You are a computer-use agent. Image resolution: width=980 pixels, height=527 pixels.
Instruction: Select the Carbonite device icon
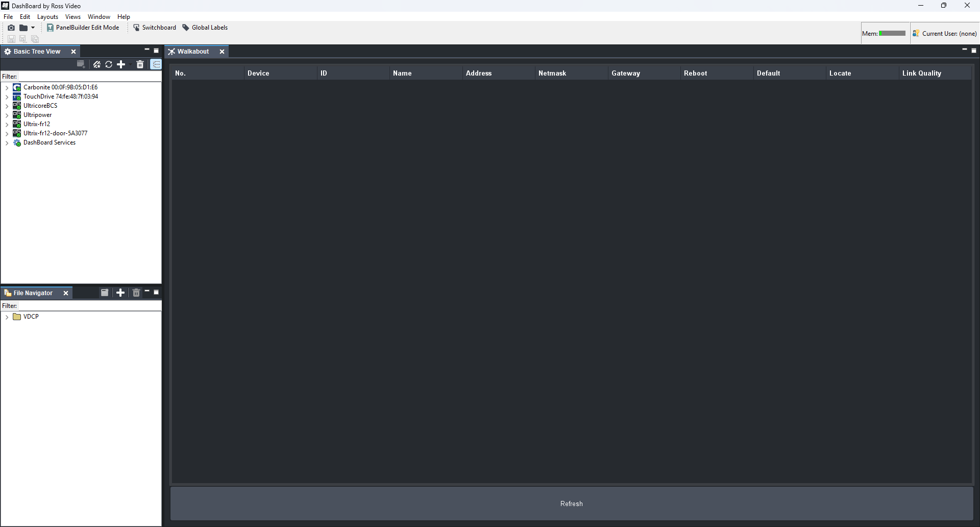point(17,87)
